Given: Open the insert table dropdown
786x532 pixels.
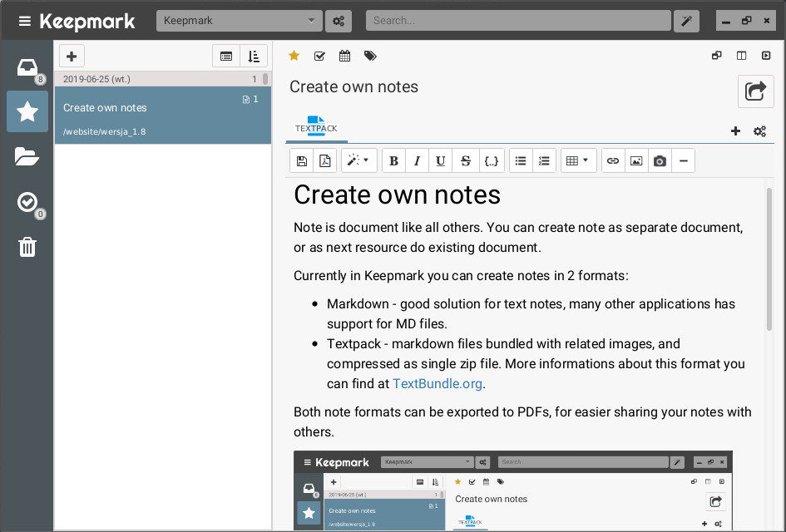Looking at the screenshot, I should click(x=578, y=160).
